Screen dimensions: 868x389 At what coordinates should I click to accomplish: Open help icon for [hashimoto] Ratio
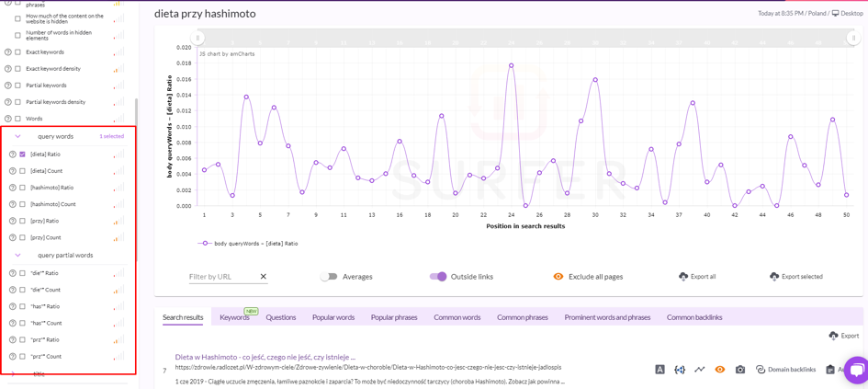[x=12, y=188]
